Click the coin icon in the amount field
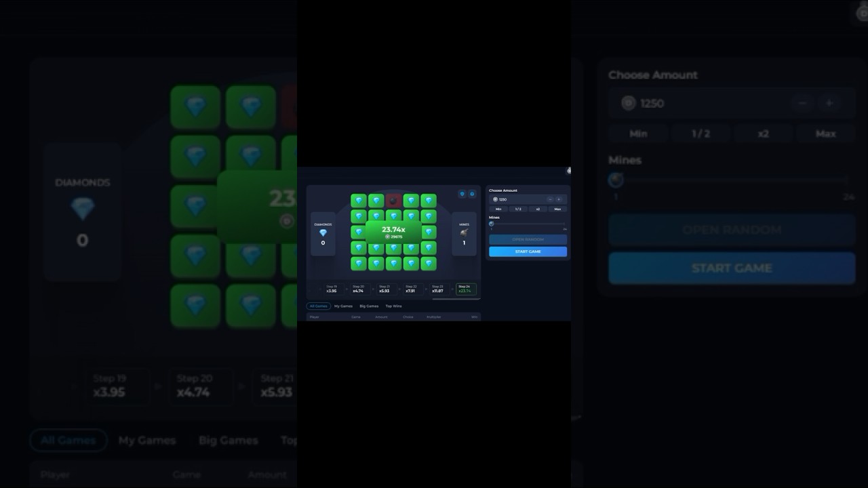The image size is (868, 488). [495, 199]
